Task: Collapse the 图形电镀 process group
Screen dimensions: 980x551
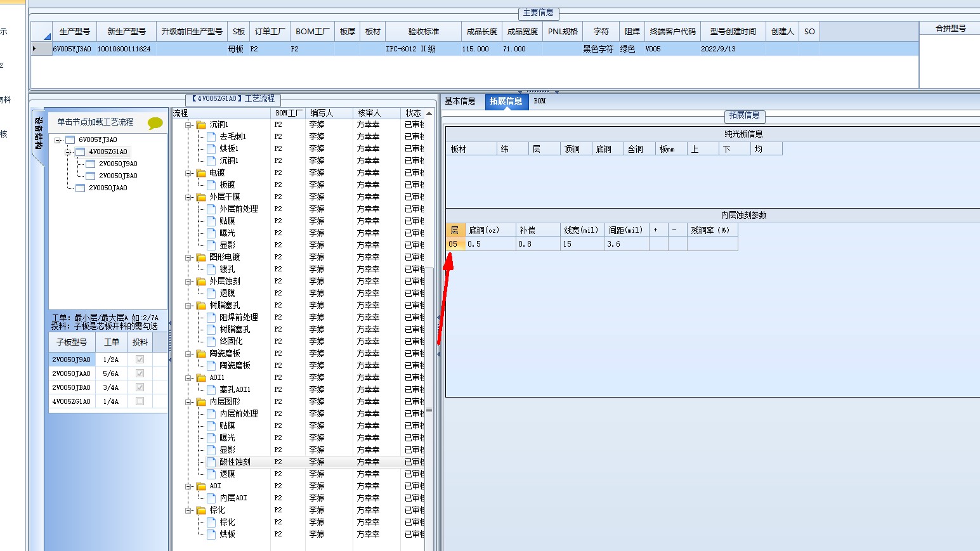Action: 188,257
